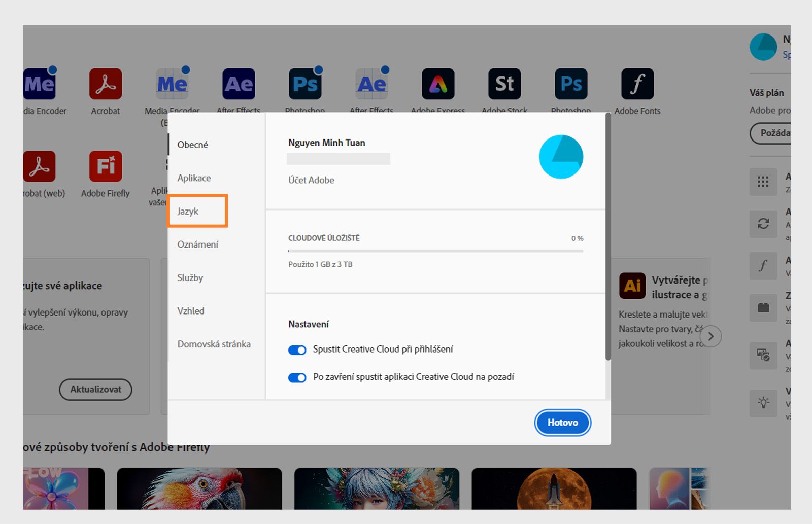Expand the carousel with the right chevron

click(x=710, y=336)
